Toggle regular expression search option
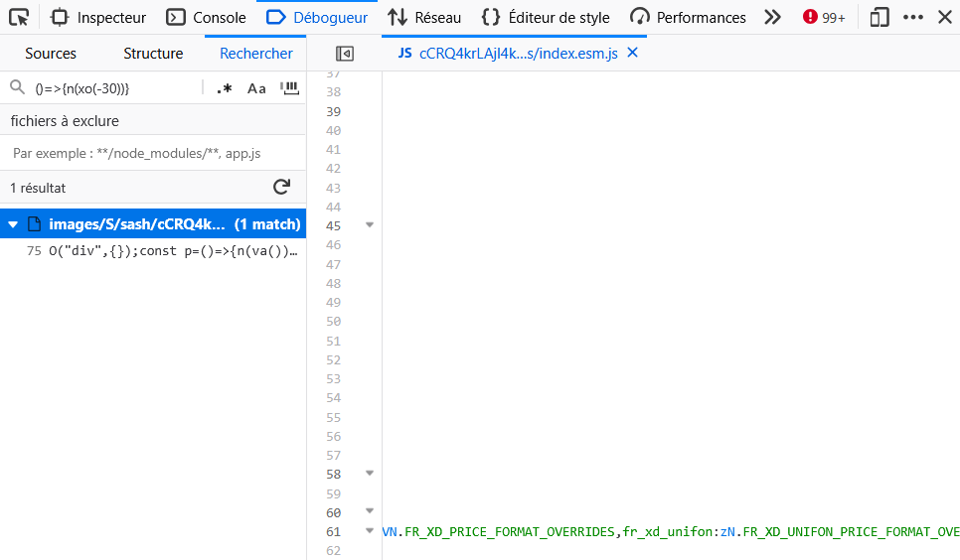This screenshot has height=560, width=960. 225,88
